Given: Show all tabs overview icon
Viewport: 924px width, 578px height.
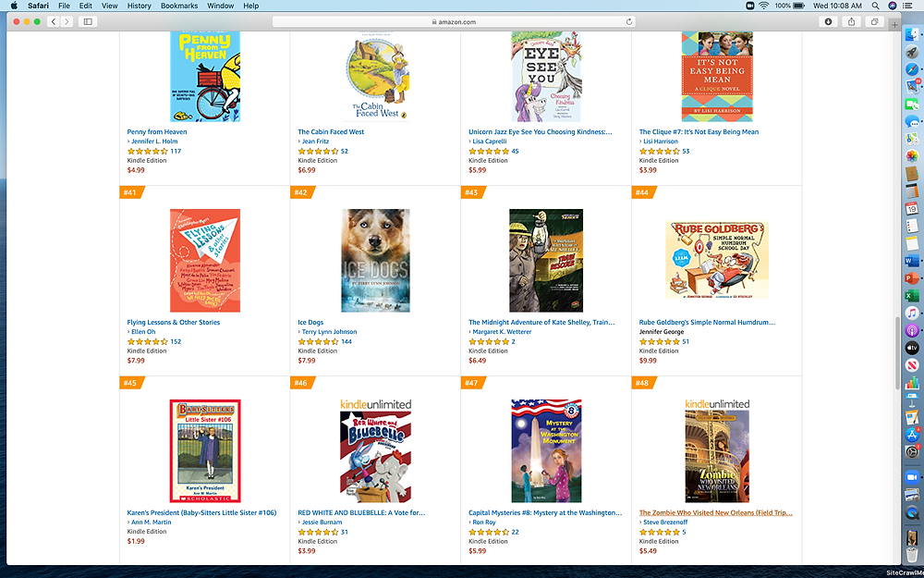Looking at the screenshot, I should 874,22.
